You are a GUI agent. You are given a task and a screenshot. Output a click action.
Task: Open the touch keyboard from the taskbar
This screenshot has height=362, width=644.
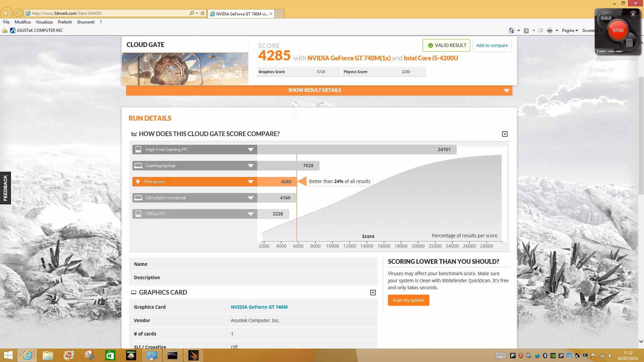tap(500, 356)
